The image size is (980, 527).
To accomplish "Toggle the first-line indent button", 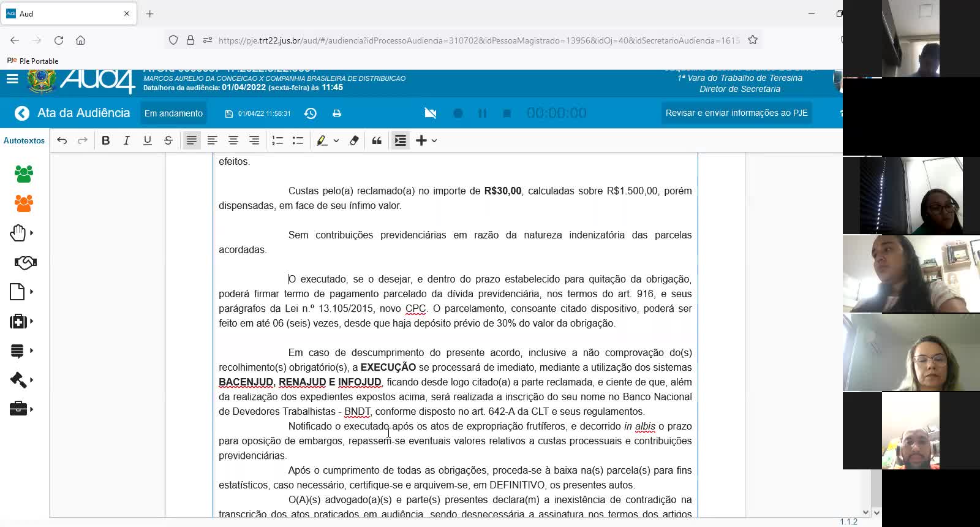I will tap(401, 140).
